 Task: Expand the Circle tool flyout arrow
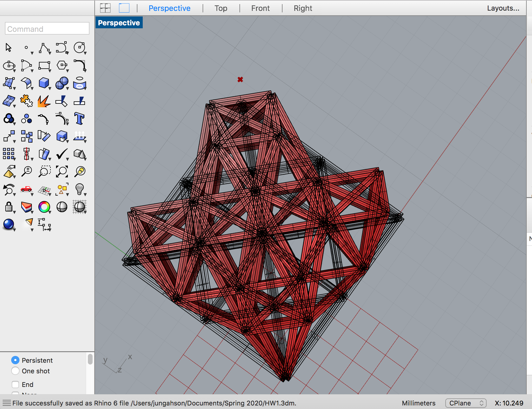(85, 53)
